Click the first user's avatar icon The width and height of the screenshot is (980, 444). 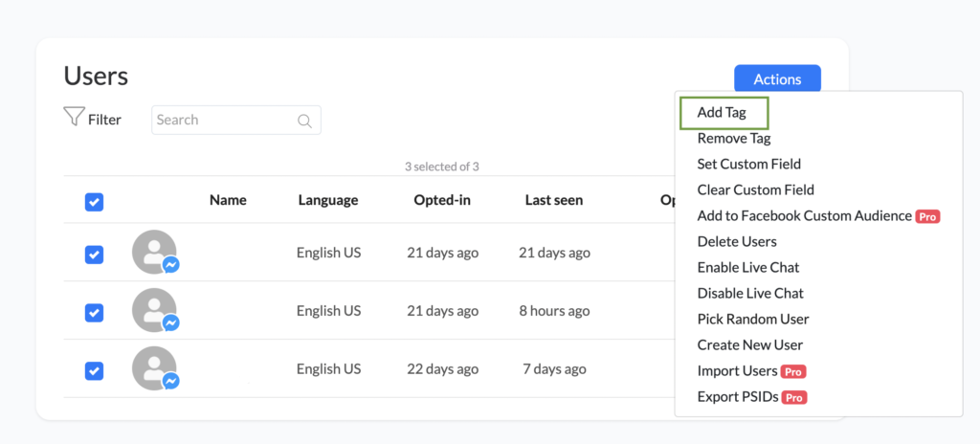[x=154, y=252]
